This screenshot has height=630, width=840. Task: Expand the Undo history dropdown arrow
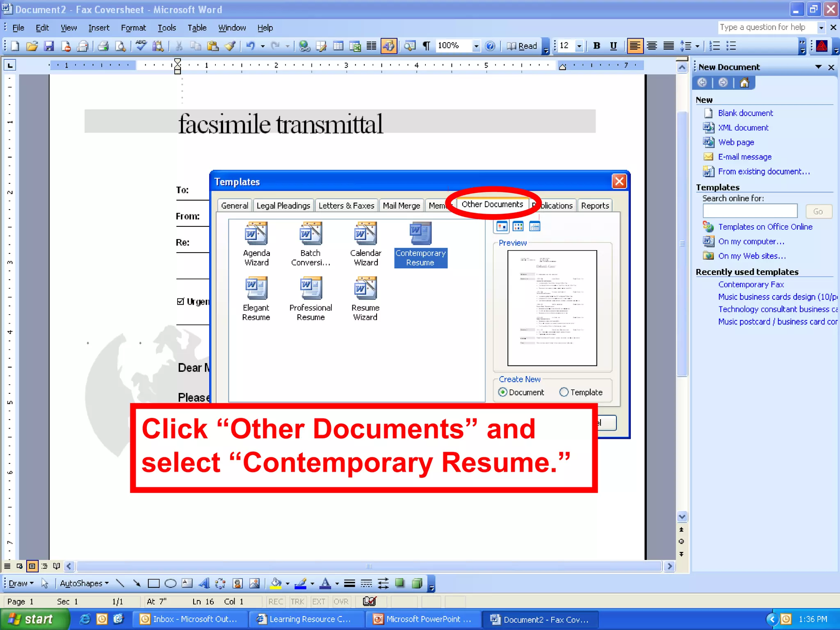pyautogui.click(x=262, y=46)
